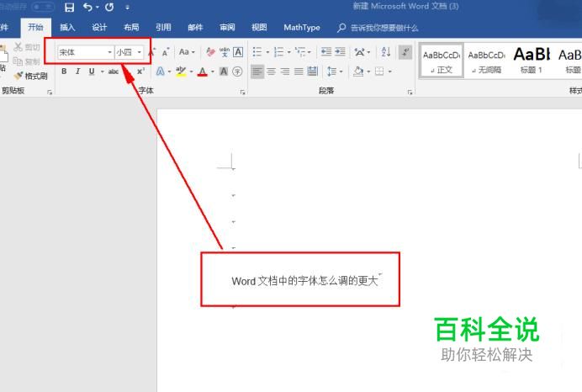Toggle show paragraph marks icon
Screen dimensions: 582x392
[405, 52]
